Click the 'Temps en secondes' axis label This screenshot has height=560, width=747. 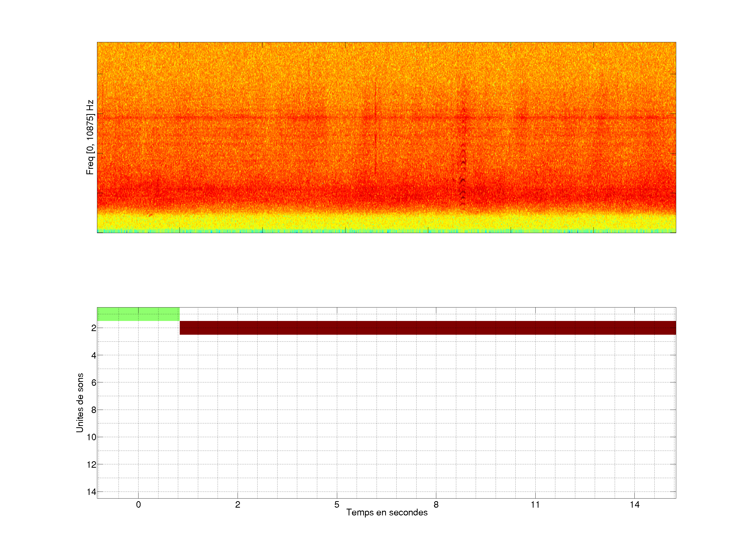pos(387,512)
